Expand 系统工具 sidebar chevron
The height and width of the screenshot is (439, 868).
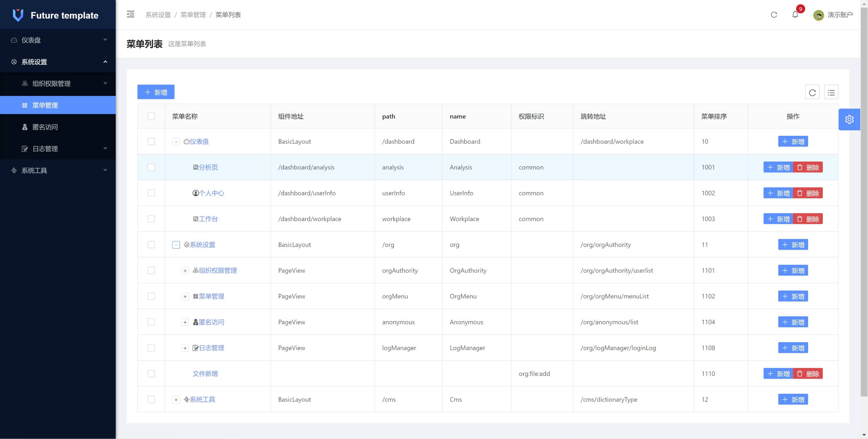click(105, 170)
